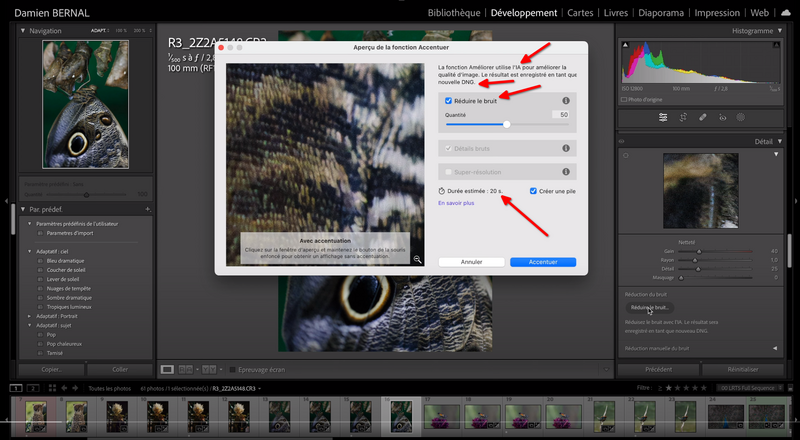The image size is (800, 440).
Task: Click the Réinitialiser button
Action: click(743, 369)
